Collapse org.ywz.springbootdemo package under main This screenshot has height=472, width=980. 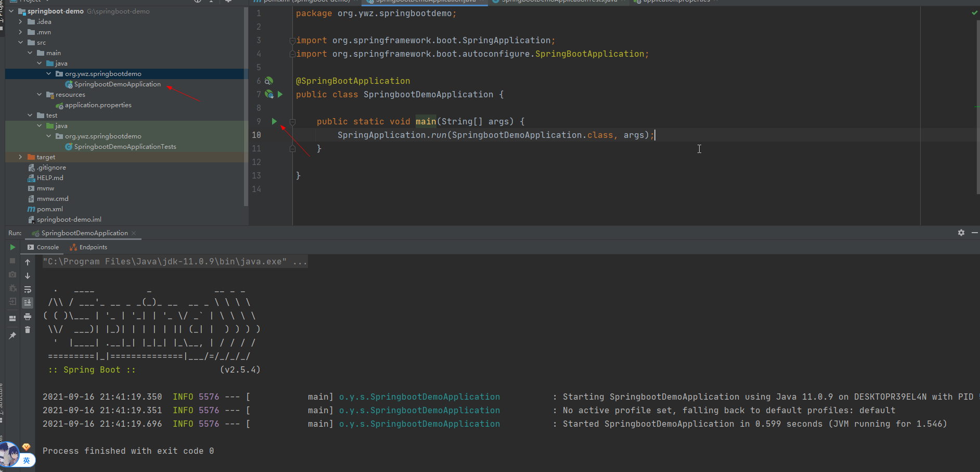[48, 73]
